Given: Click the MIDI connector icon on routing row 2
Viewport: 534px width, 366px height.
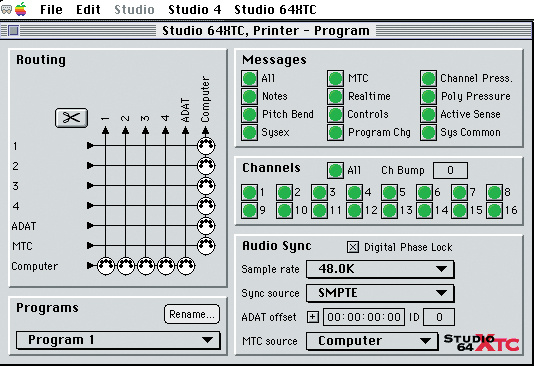Looking at the screenshot, I should [x=206, y=166].
